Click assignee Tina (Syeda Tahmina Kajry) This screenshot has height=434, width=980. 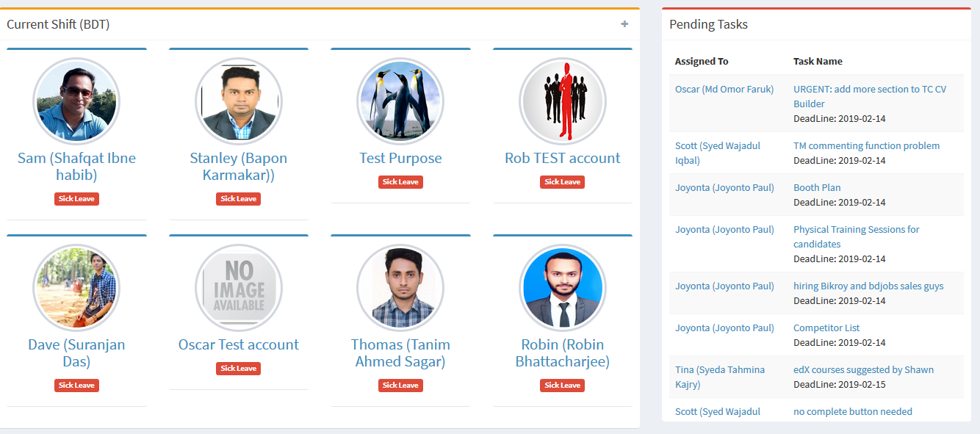click(720, 377)
